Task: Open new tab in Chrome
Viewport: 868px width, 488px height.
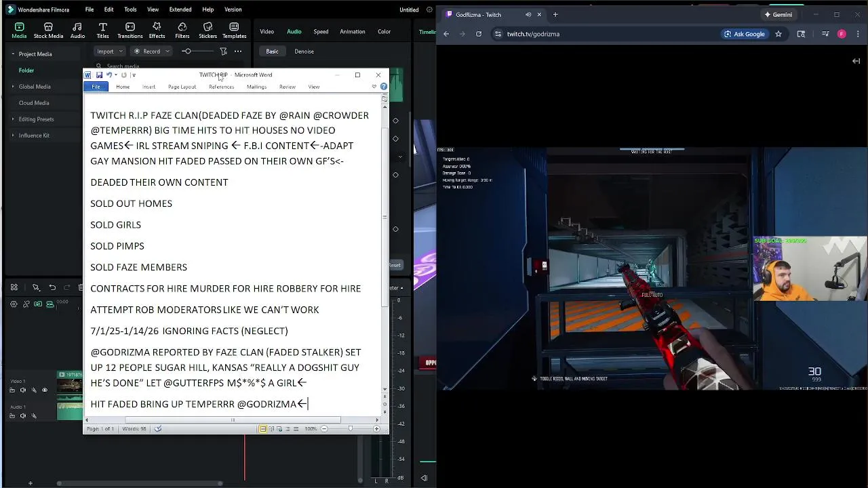Action: (x=555, y=14)
